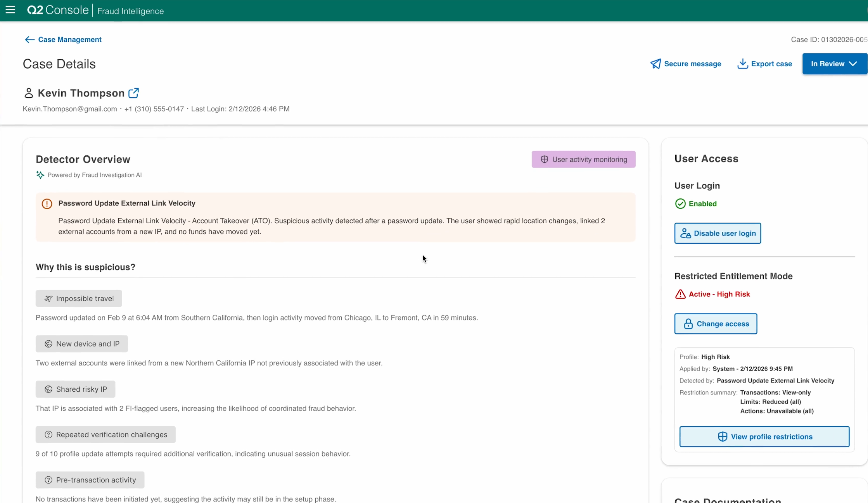Screen dimensions: 868x503
Task: Select the New device and IP chip
Action: (x=82, y=344)
